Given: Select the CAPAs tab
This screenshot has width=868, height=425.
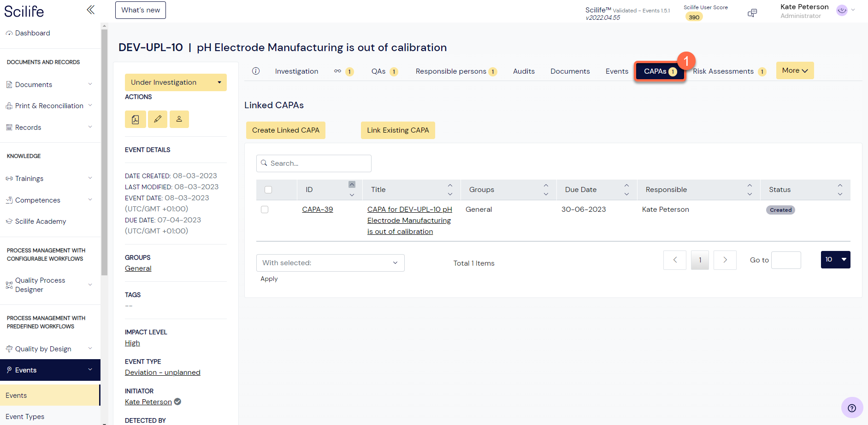Looking at the screenshot, I should point(660,71).
